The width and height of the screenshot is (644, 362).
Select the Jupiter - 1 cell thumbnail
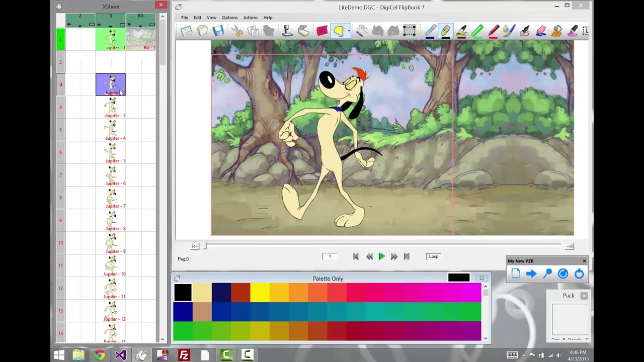111,39
